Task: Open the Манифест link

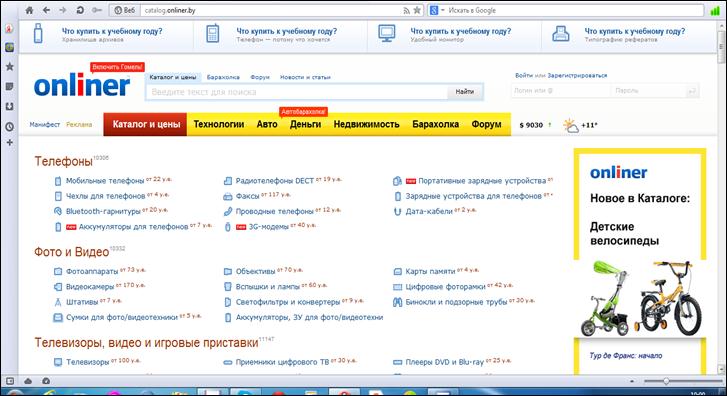Action: [45, 124]
